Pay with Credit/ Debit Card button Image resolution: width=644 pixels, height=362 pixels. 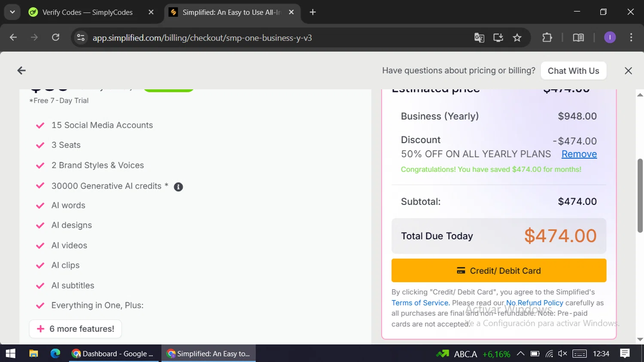[499, 271]
